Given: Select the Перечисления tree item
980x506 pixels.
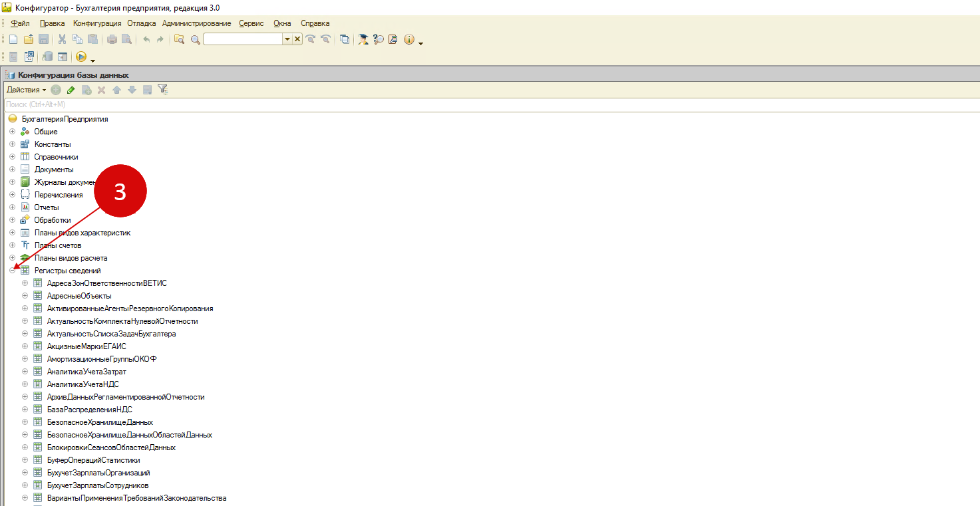Looking at the screenshot, I should [x=59, y=195].
